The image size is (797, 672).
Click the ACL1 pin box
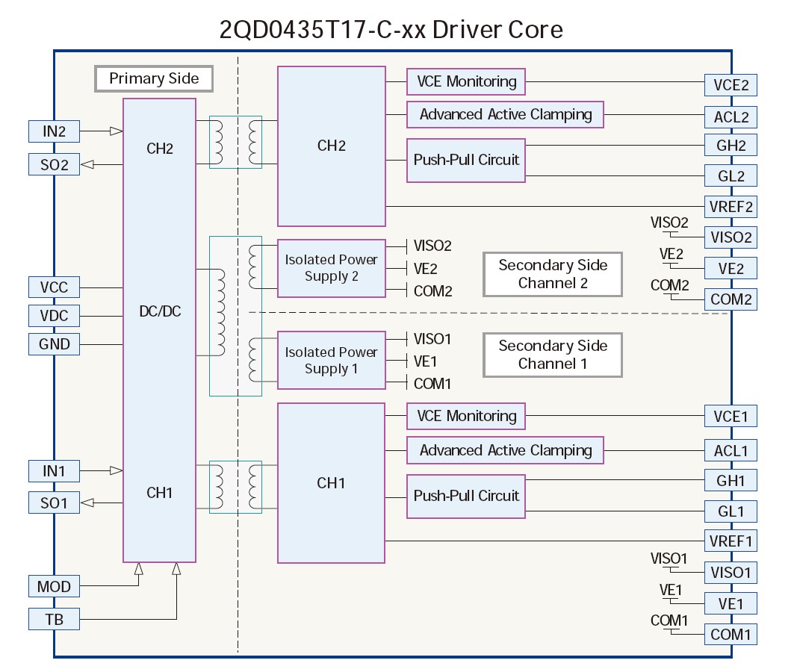731,451
